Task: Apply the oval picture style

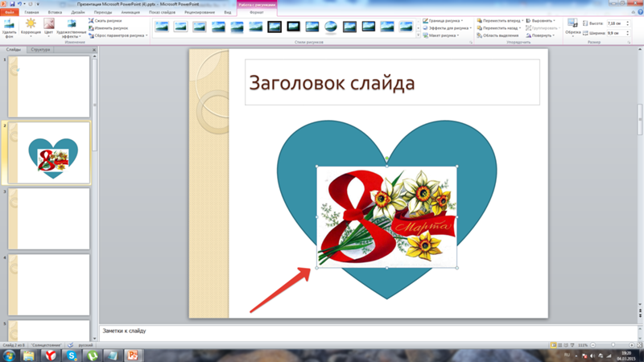Action: click(x=331, y=27)
